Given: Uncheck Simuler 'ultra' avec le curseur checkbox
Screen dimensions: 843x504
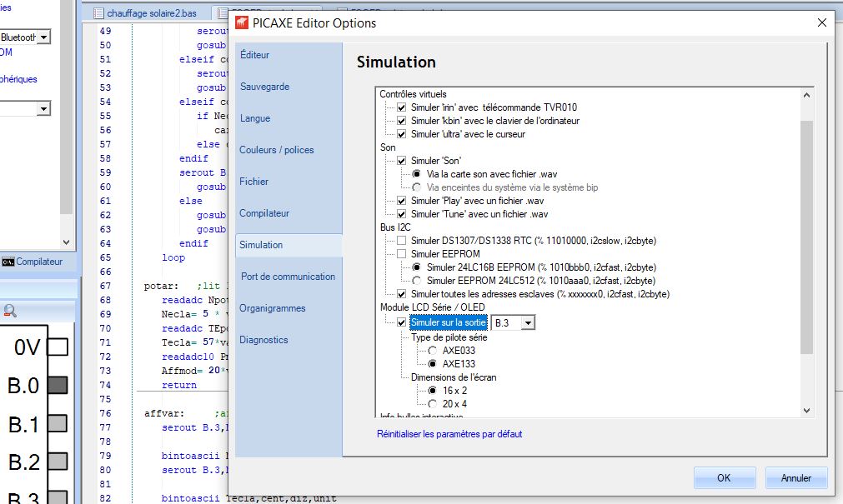Looking at the screenshot, I should click(x=401, y=134).
